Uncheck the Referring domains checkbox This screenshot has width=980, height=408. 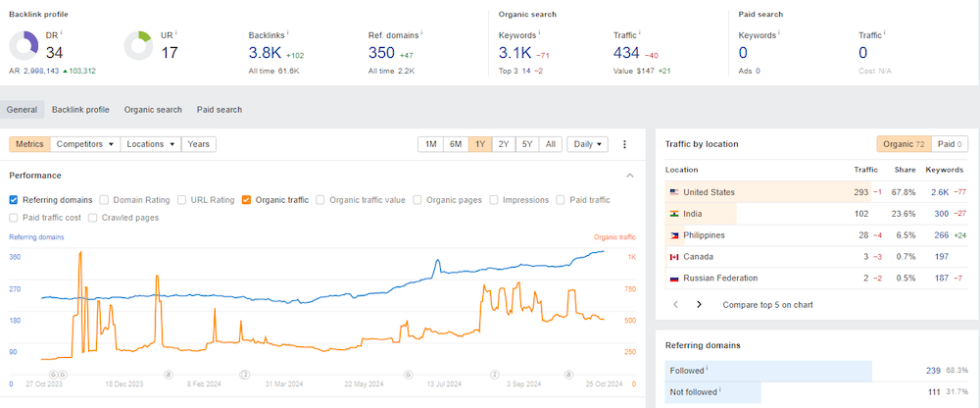pos(14,200)
